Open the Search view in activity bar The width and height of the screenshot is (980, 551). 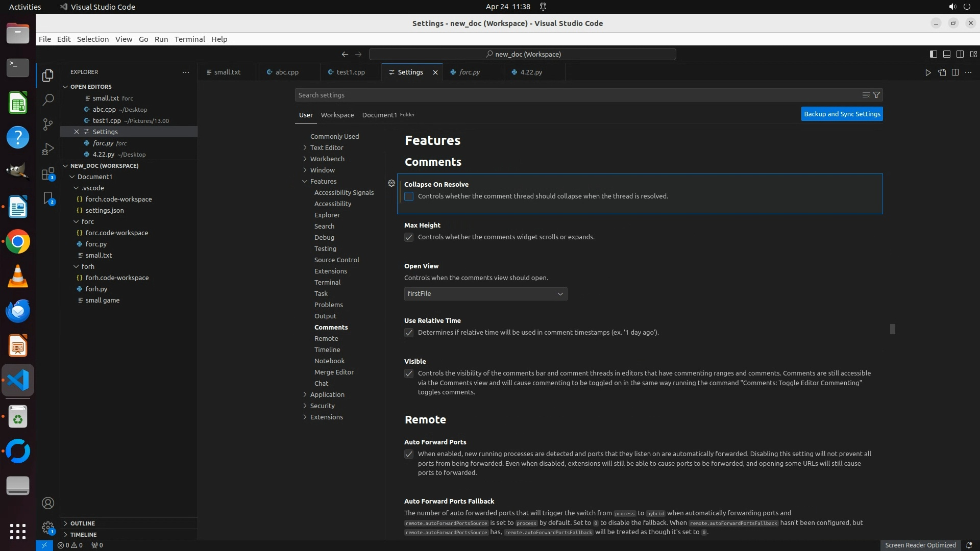pos(48,99)
